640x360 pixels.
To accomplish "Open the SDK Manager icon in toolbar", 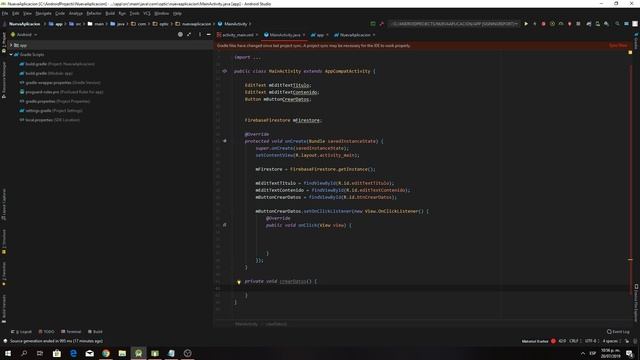I will 606,24.
